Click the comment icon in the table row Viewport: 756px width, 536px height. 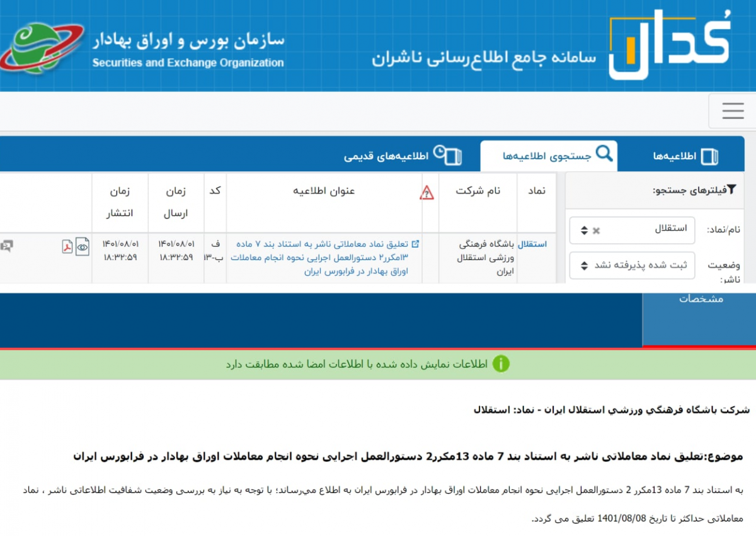[x=7, y=246]
